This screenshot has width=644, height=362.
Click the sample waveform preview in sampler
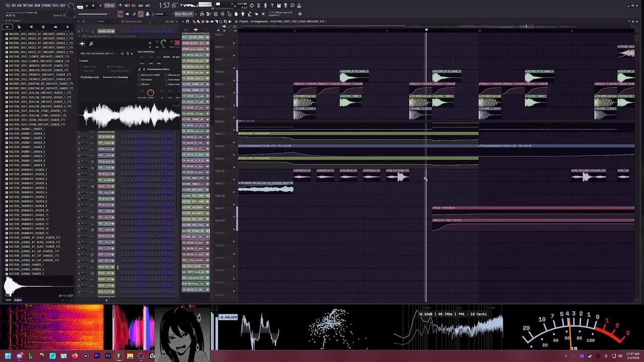(x=131, y=116)
